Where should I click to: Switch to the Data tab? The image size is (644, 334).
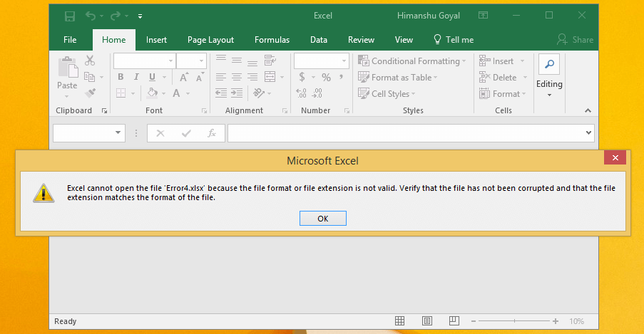[x=319, y=40]
